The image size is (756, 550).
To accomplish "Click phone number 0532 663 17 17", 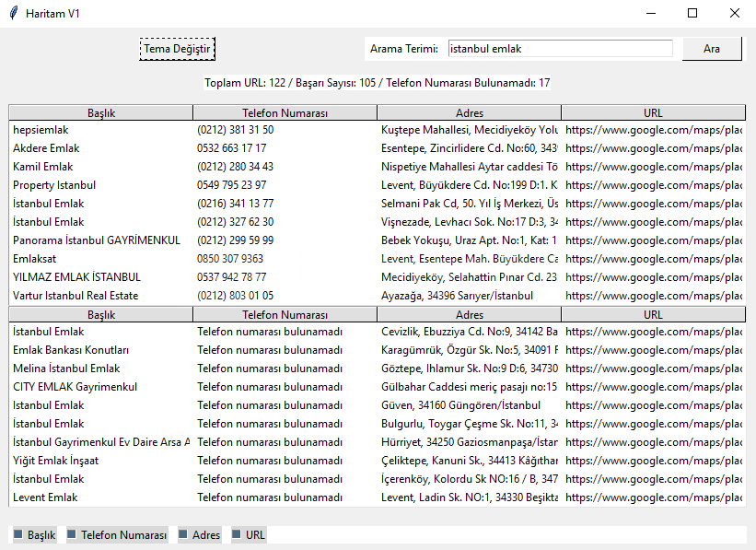I will (231, 148).
